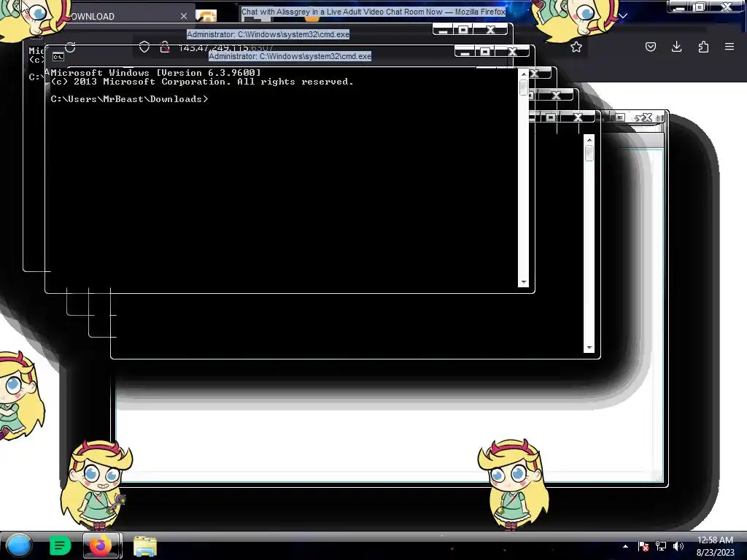The height and width of the screenshot is (560, 747).
Task: Open Action Center flag in tray
Action: [643, 546]
